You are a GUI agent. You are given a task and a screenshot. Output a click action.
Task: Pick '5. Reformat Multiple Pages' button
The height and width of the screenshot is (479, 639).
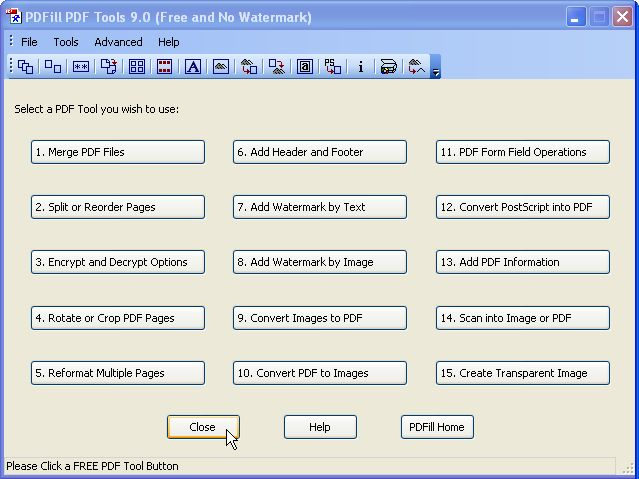click(118, 373)
